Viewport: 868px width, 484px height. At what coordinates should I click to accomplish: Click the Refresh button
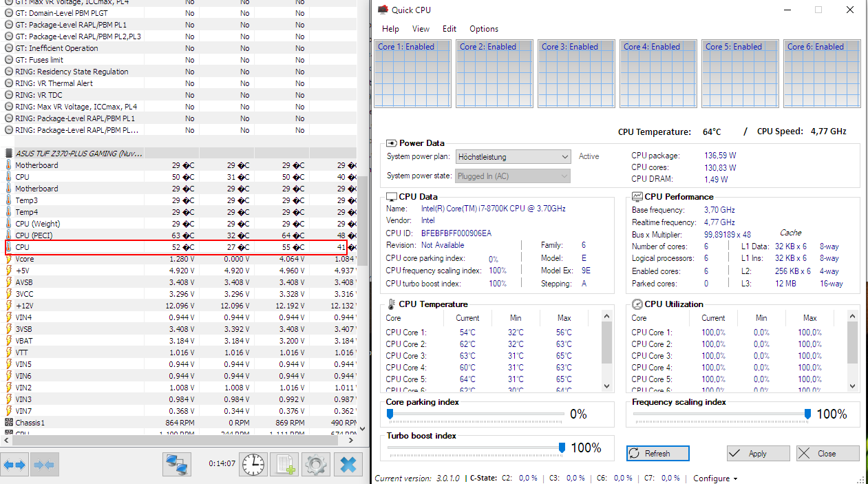click(x=657, y=453)
